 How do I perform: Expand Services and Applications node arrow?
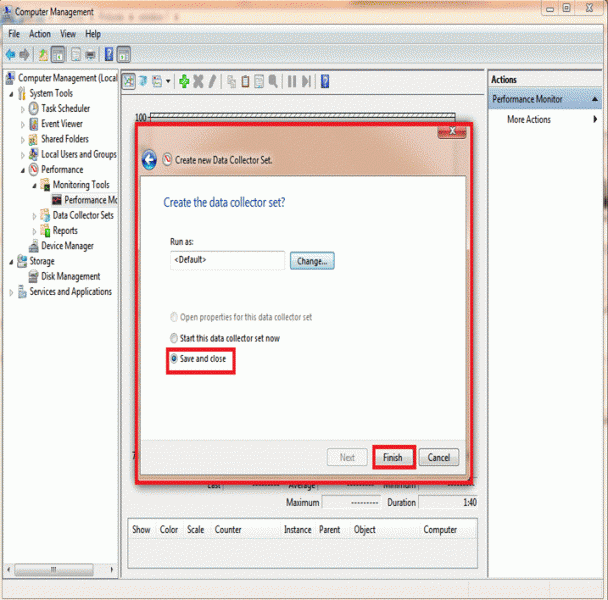[11, 292]
